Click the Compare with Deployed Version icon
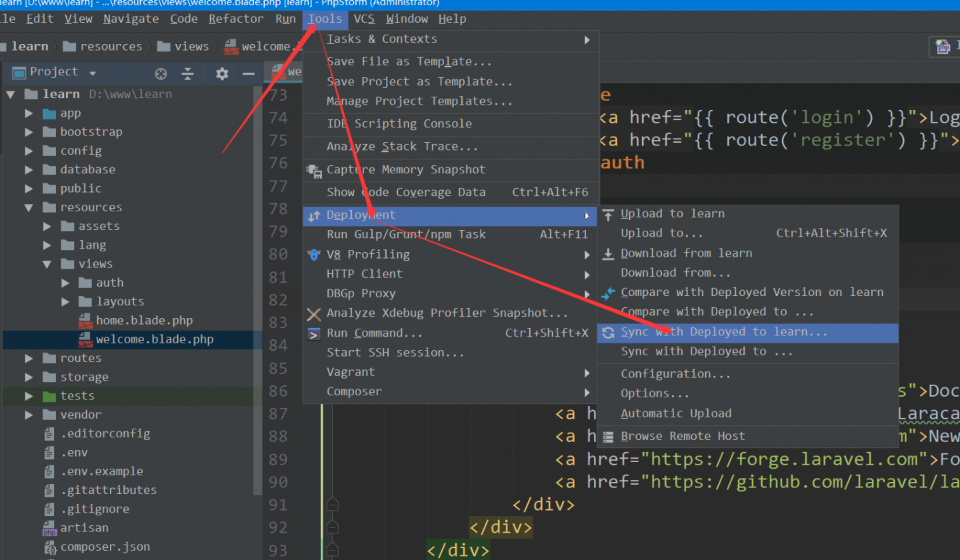960x560 pixels. [x=608, y=293]
